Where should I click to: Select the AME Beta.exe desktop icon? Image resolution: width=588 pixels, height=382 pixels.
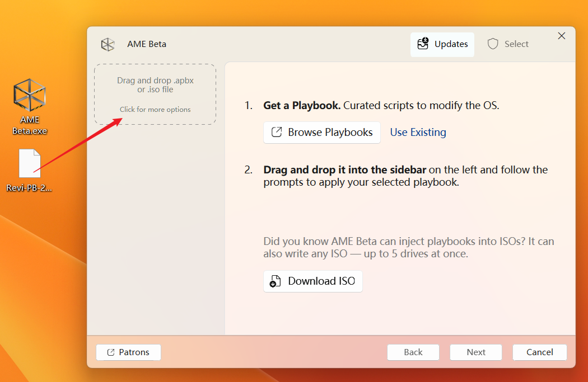30,107
